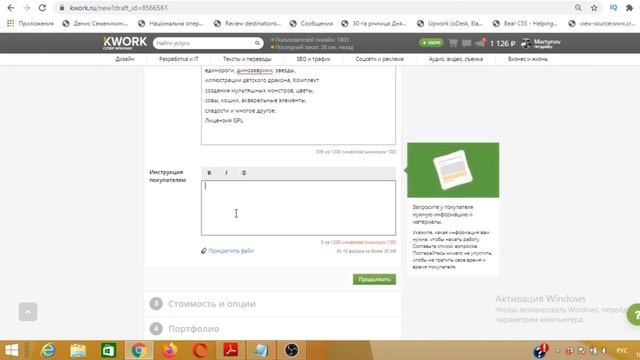
Task: Reload the kwork.ru page
Action: pos(42,8)
